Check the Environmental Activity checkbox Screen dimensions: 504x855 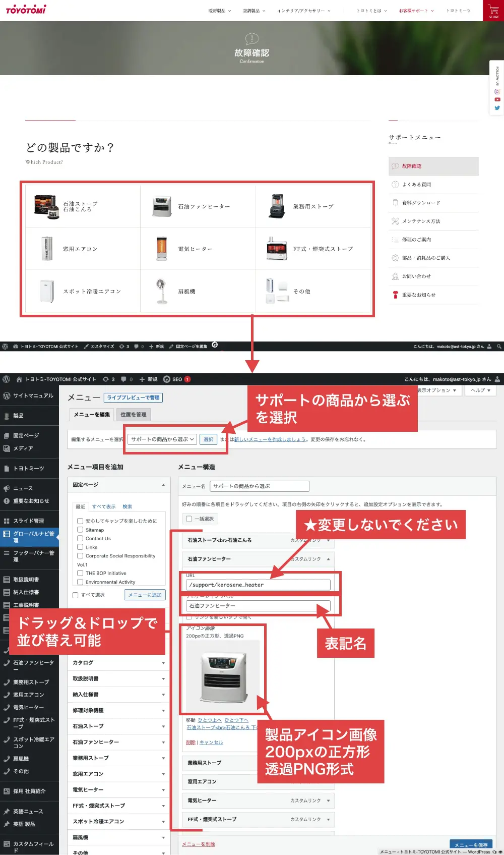80,582
